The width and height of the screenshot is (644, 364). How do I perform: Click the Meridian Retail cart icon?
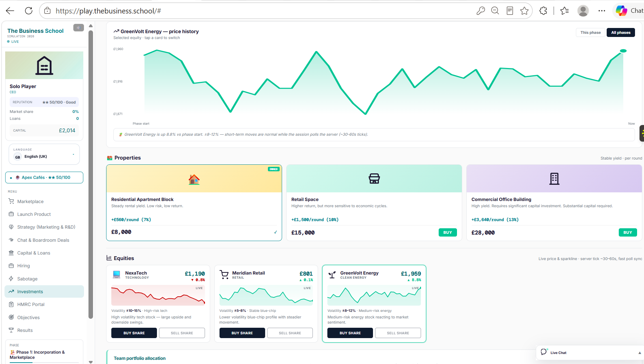pyautogui.click(x=224, y=275)
